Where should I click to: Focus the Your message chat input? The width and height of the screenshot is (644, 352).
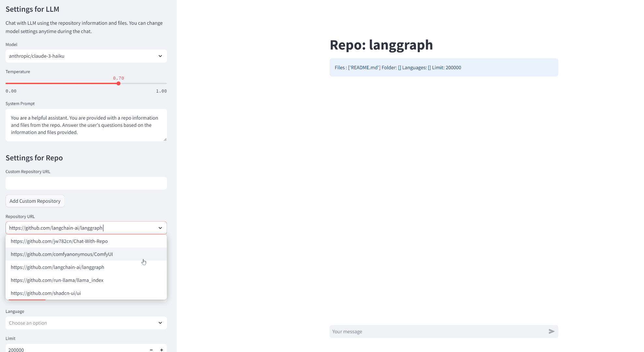[437, 331]
